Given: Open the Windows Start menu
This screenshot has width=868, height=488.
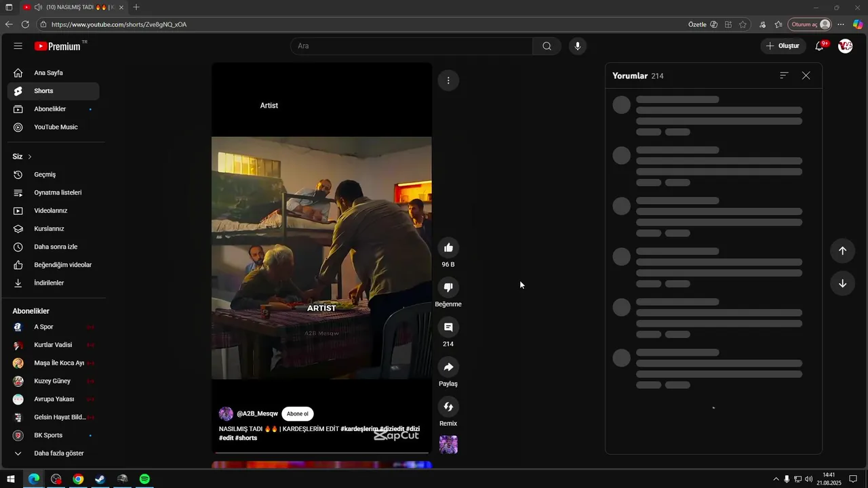Looking at the screenshot, I should pos(11,479).
